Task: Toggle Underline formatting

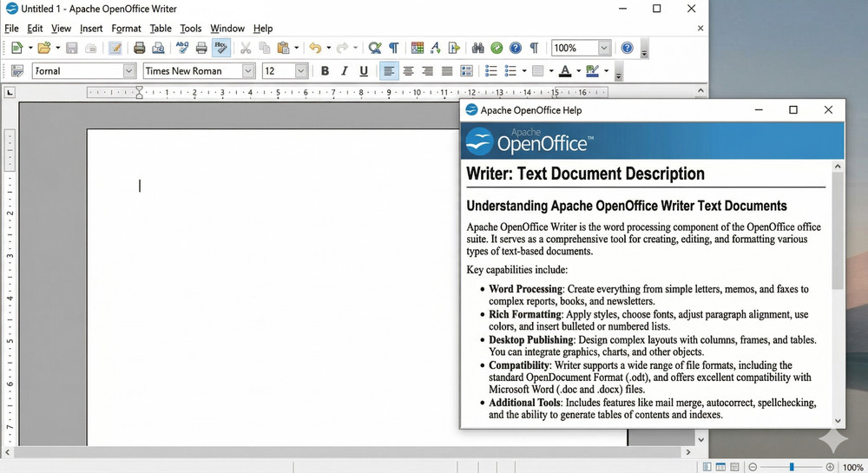Action: [364, 71]
